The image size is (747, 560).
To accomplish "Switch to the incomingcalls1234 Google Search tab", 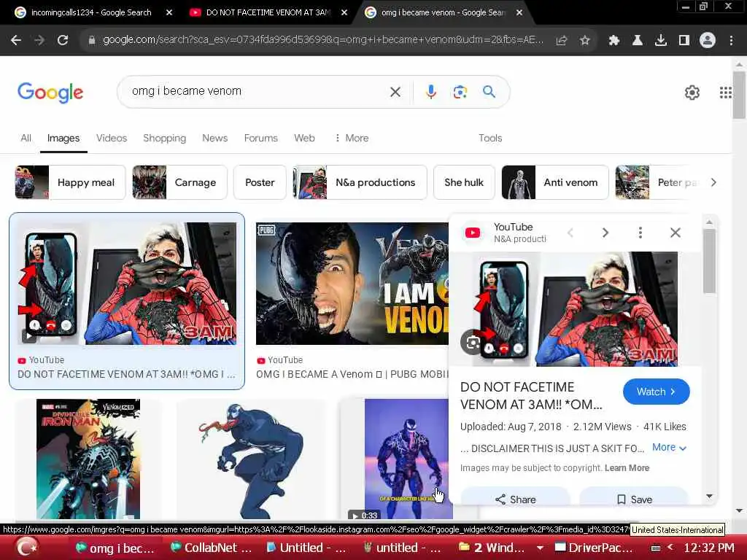I will pyautogui.click(x=90, y=12).
